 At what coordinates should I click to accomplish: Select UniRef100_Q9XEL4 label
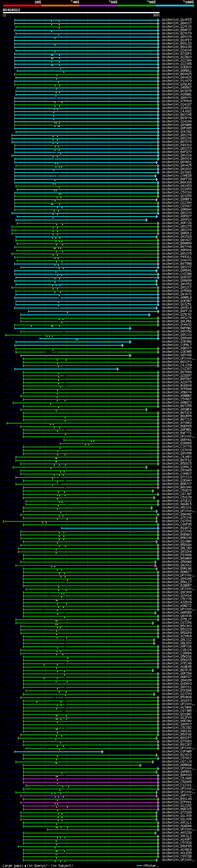coord(177,308)
